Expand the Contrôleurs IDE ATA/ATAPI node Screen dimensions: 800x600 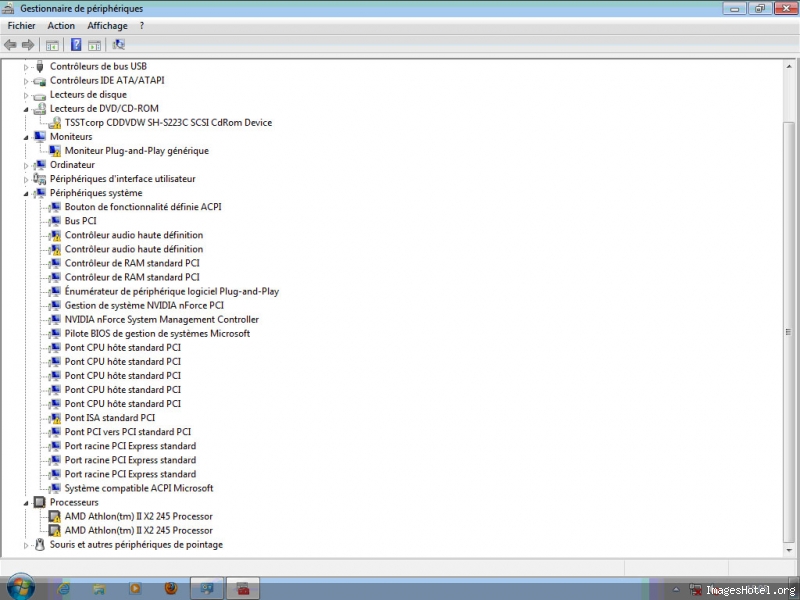pyautogui.click(x=26, y=81)
